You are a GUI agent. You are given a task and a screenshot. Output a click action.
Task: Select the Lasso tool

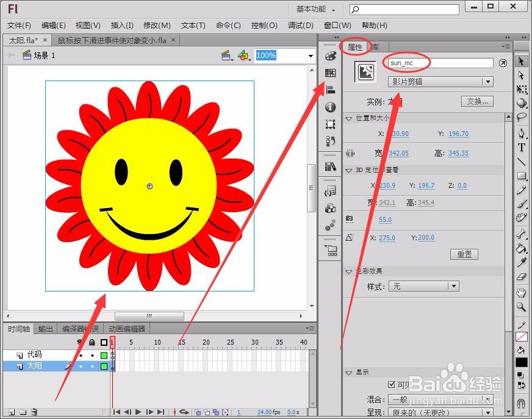pos(522,117)
